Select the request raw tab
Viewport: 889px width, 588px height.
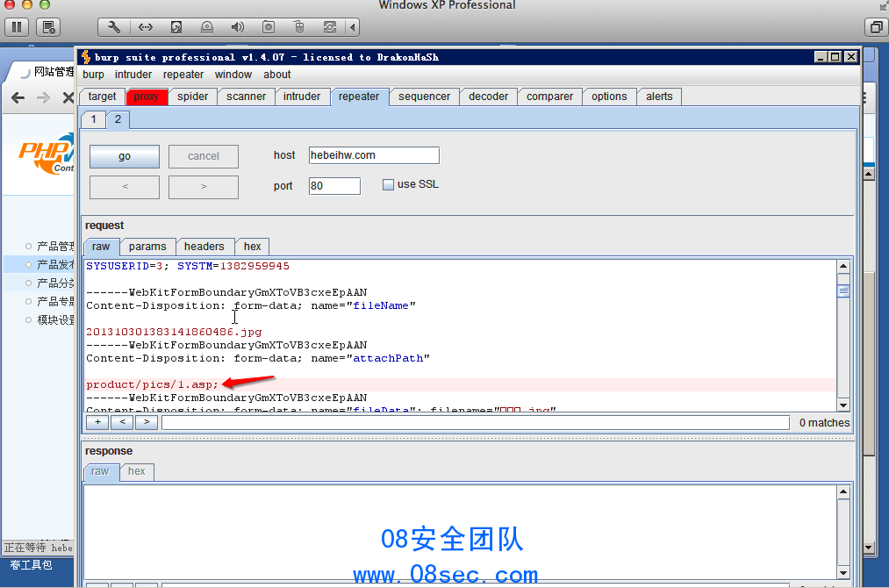[x=101, y=247]
